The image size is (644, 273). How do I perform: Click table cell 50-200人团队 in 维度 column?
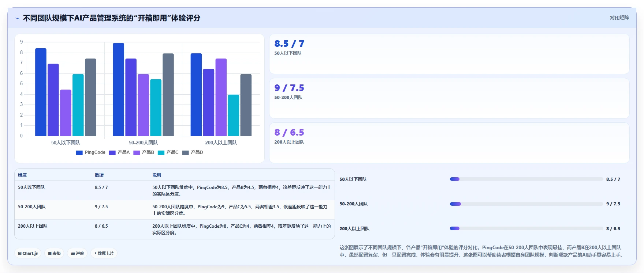tap(32, 207)
